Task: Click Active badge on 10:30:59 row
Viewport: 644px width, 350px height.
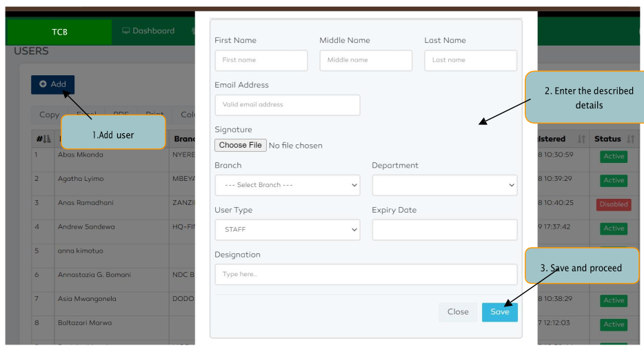Action: 614,156
